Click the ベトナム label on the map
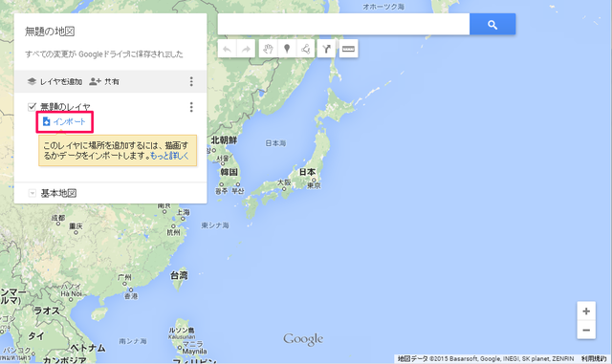The height and width of the screenshot is (364, 612). click(x=88, y=348)
